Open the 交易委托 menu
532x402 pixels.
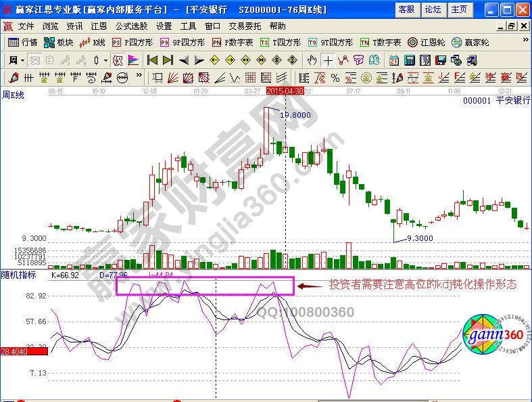pyautogui.click(x=245, y=26)
